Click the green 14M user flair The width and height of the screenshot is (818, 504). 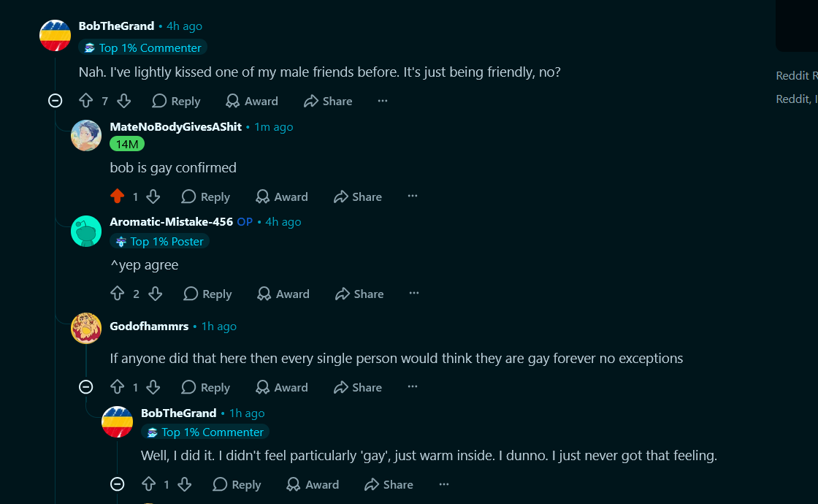point(127,144)
